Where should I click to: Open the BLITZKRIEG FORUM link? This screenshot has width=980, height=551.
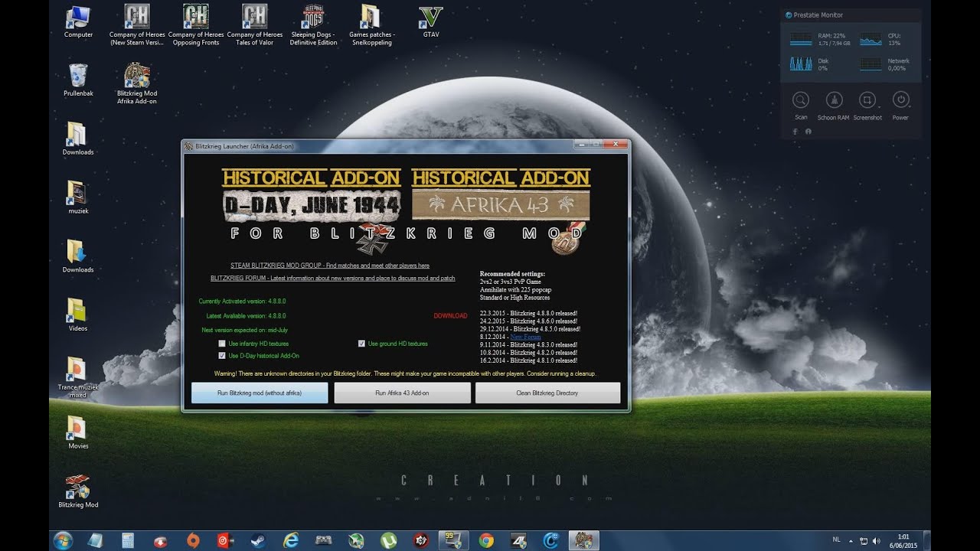(x=333, y=278)
